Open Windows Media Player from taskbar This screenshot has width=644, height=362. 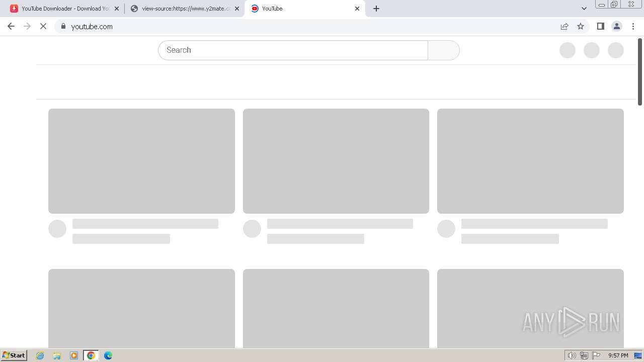(74, 355)
